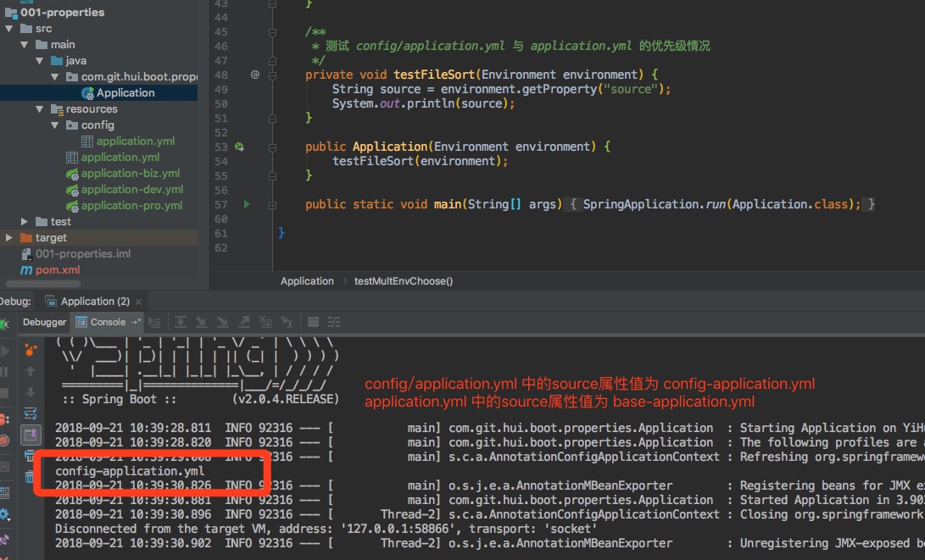Expand the folded main method body
The width and height of the screenshot is (925, 560).
[x=573, y=204]
